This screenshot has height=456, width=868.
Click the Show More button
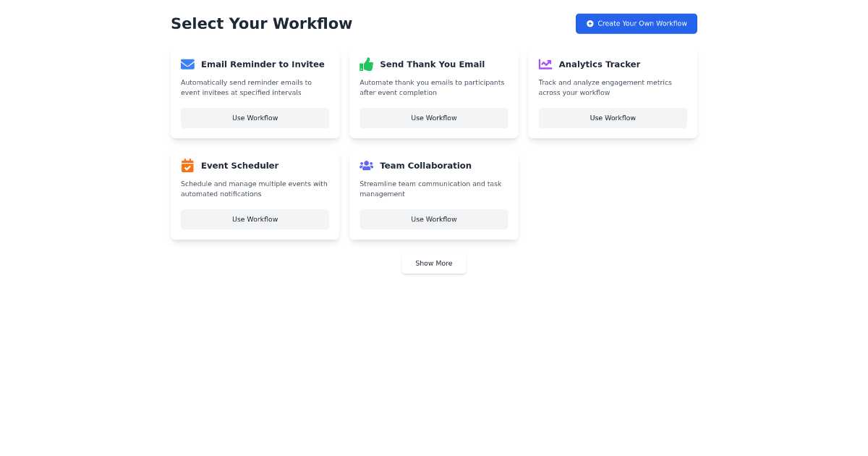[433, 263]
